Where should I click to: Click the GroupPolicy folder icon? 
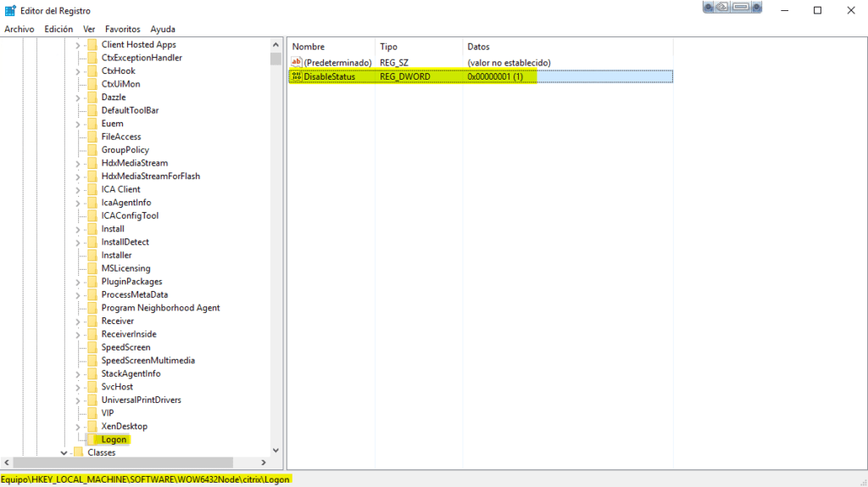tap(92, 149)
